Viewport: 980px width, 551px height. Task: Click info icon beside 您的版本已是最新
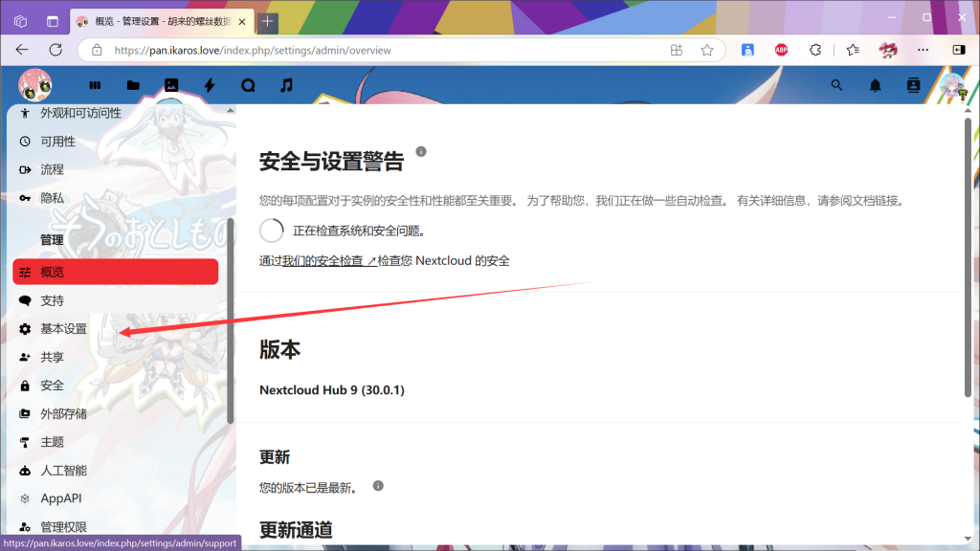point(378,486)
